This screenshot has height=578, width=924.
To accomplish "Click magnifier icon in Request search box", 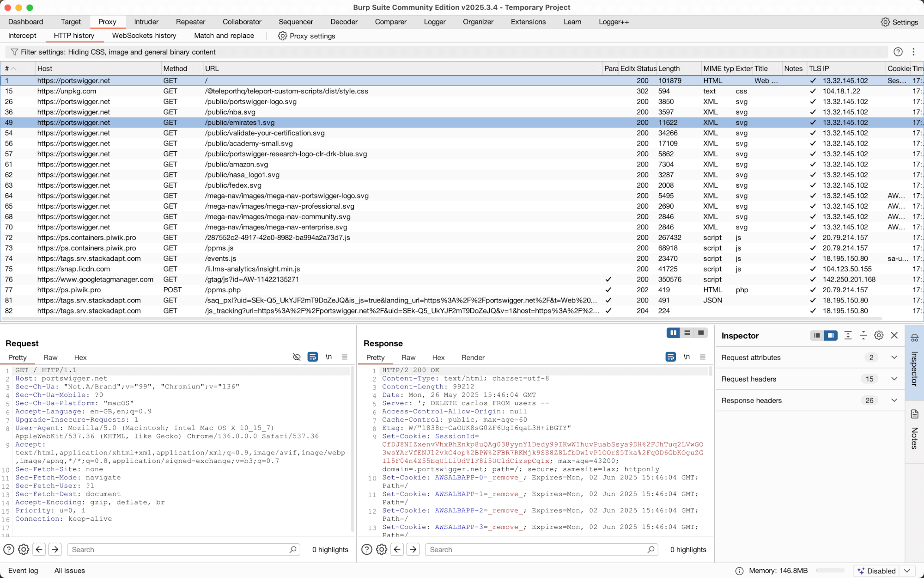I will coord(293,549).
